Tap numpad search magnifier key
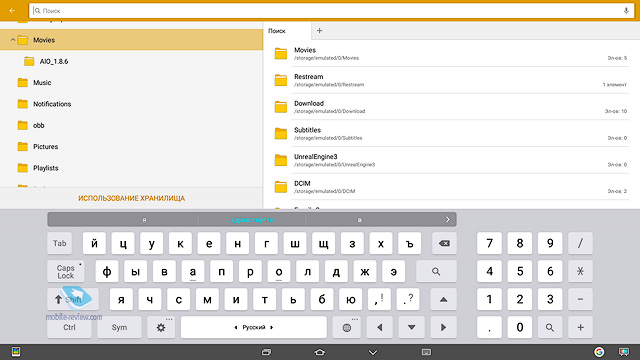 (550, 327)
